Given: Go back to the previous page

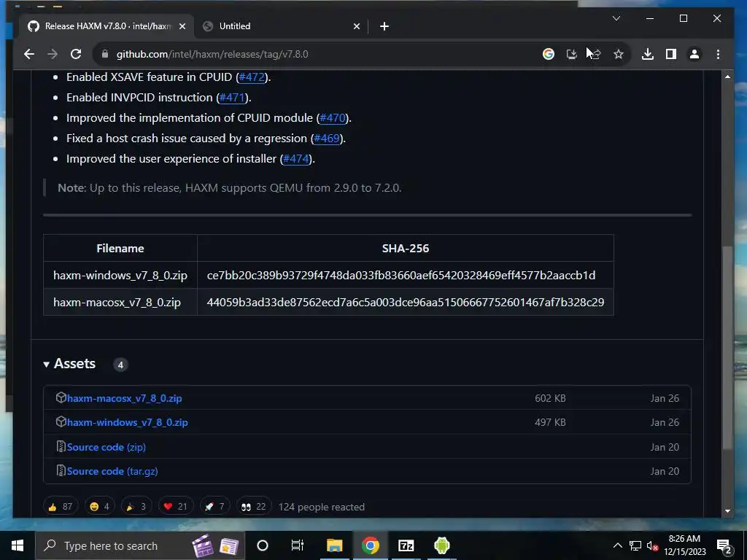Looking at the screenshot, I should tap(29, 54).
